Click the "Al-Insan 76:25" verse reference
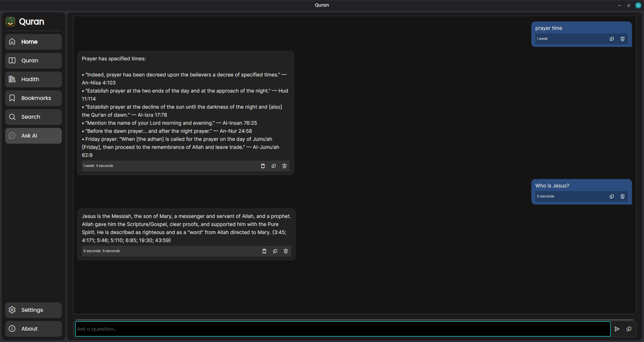The image size is (644, 342). click(x=240, y=123)
